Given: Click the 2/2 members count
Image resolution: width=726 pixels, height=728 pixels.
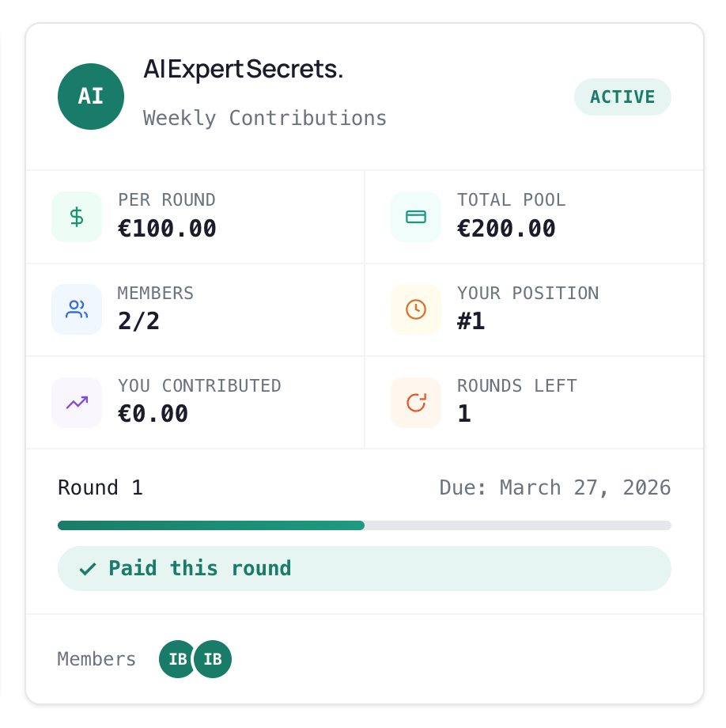Looking at the screenshot, I should [138, 321].
